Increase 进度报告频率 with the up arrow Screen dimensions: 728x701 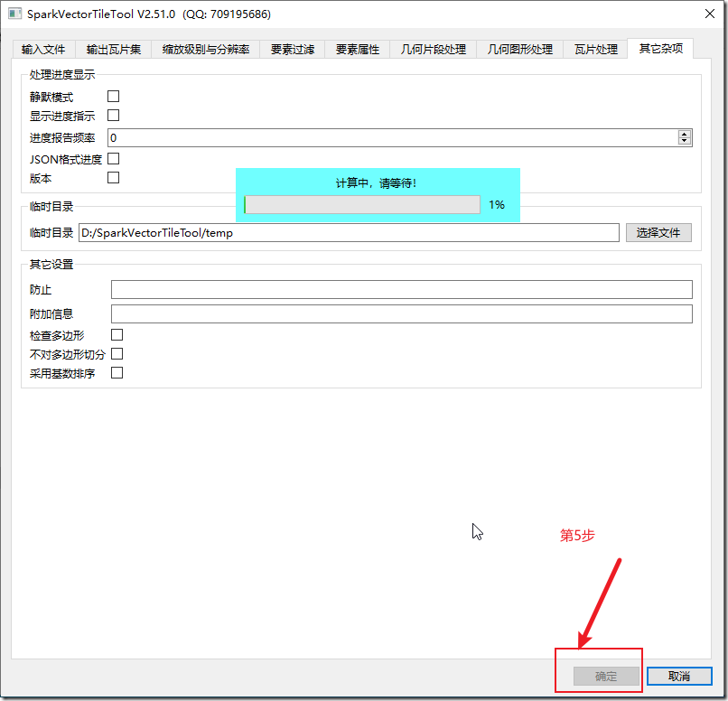click(x=685, y=135)
